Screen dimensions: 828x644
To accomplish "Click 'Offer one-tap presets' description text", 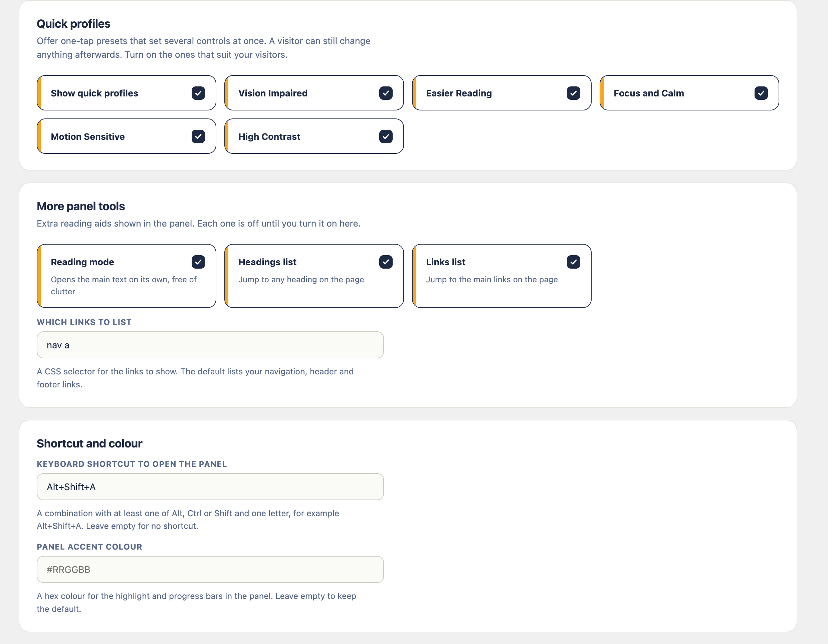I will pos(204,48).
